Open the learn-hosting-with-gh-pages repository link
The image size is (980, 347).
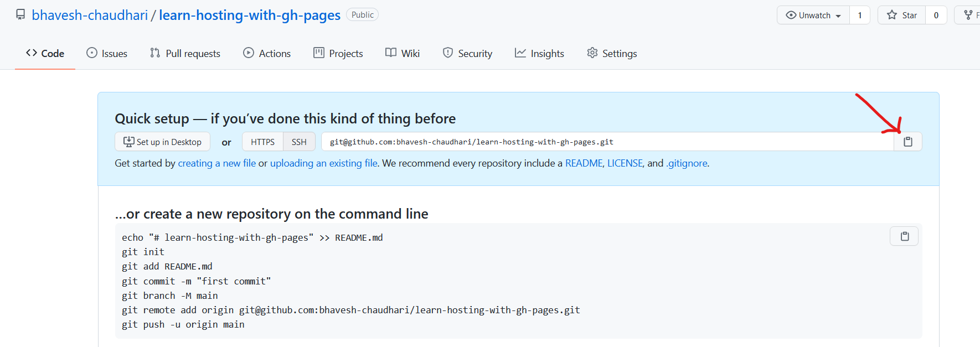pyautogui.click(x=250, y=15)
